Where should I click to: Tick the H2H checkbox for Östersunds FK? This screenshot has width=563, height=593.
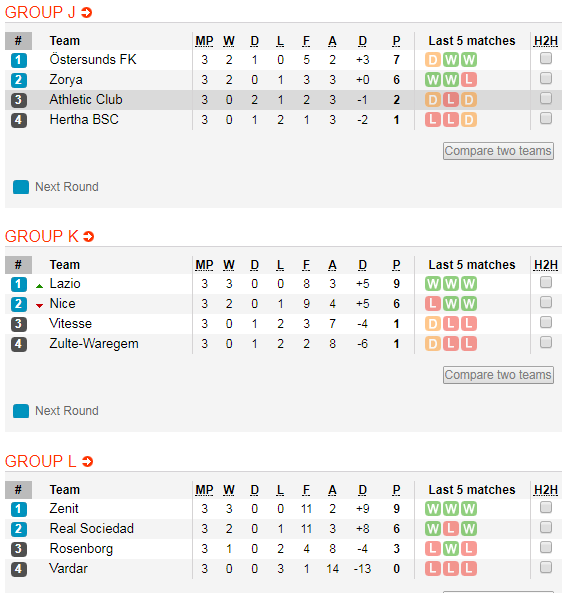point(546,58)
